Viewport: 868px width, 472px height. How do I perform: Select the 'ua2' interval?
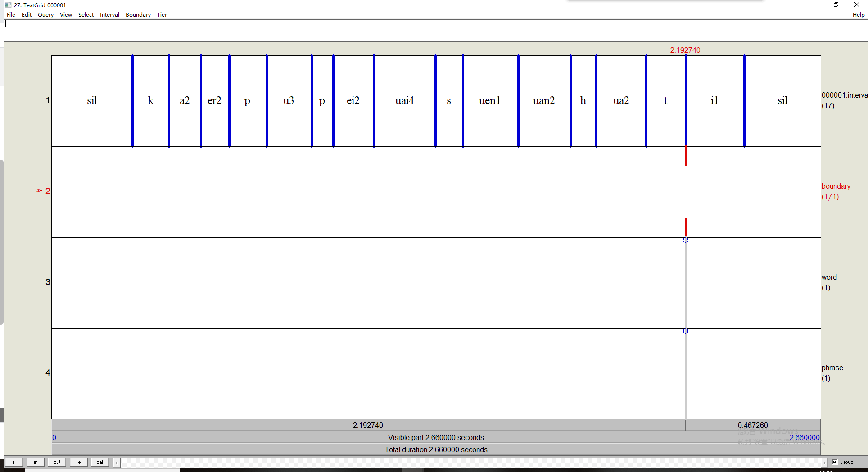coord(621,101)
